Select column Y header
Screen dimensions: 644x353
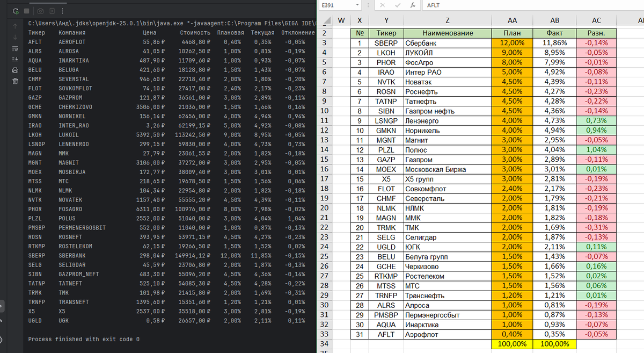[x=386, y=20]
